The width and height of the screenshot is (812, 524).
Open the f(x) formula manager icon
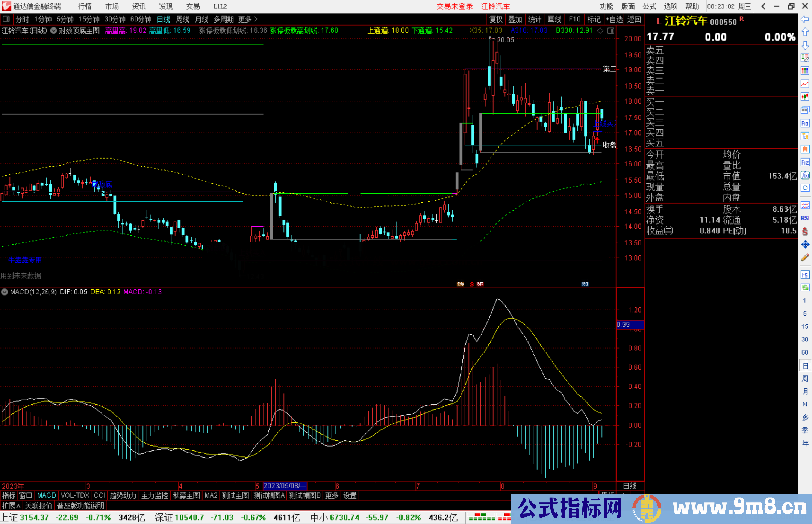tap(805, 175)
